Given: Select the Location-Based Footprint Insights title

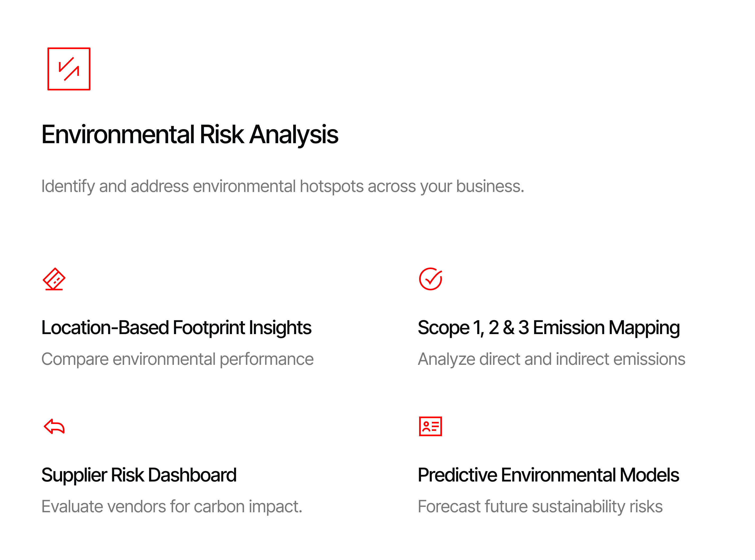Looking at the screenshot, I should coord(176,328).
